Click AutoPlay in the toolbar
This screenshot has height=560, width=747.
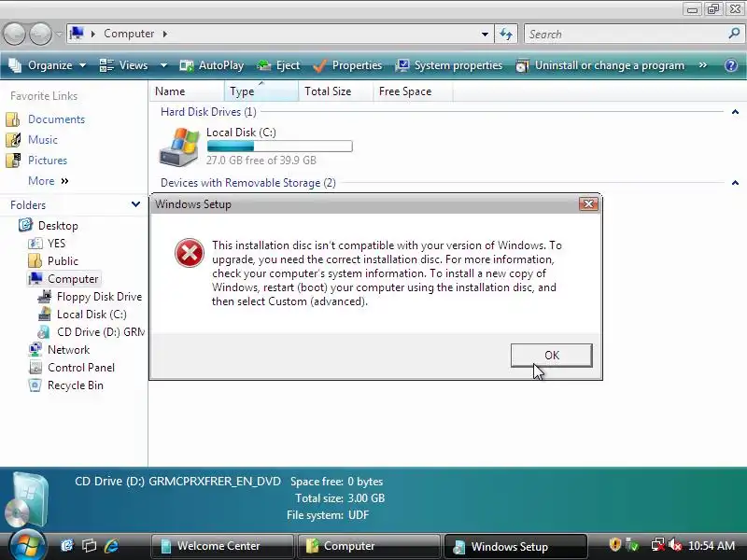tap(212, 65)
